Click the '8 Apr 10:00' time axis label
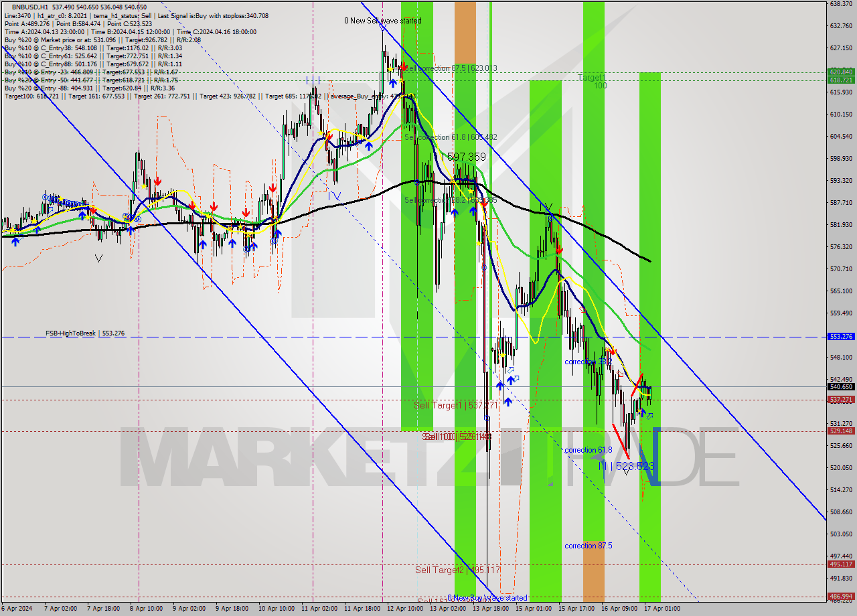The height and width of the screenshot is (616, 857). pyautogui.click(x=145, y=609)
